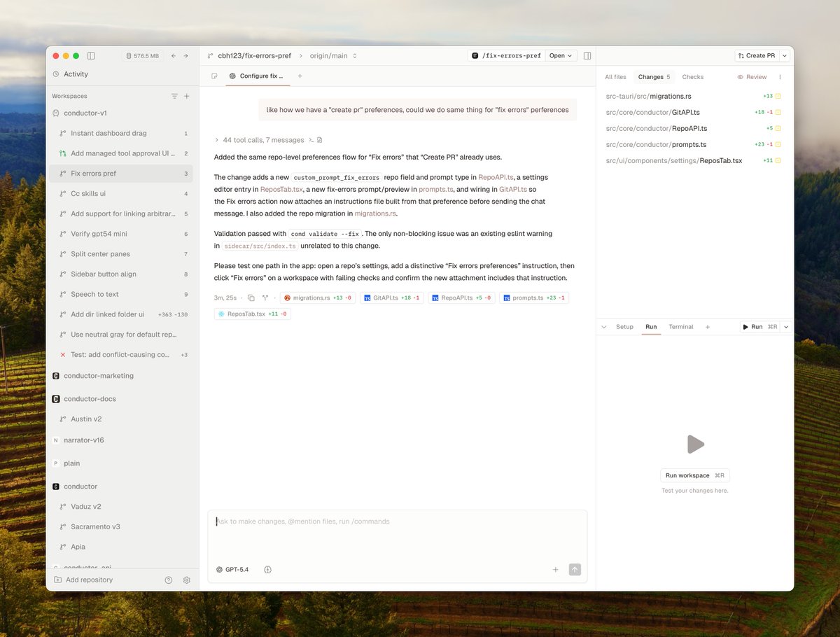Viewport: 840px width, 637px height.
Task: Switch to the Checks tab
Action: coord(693,77)
